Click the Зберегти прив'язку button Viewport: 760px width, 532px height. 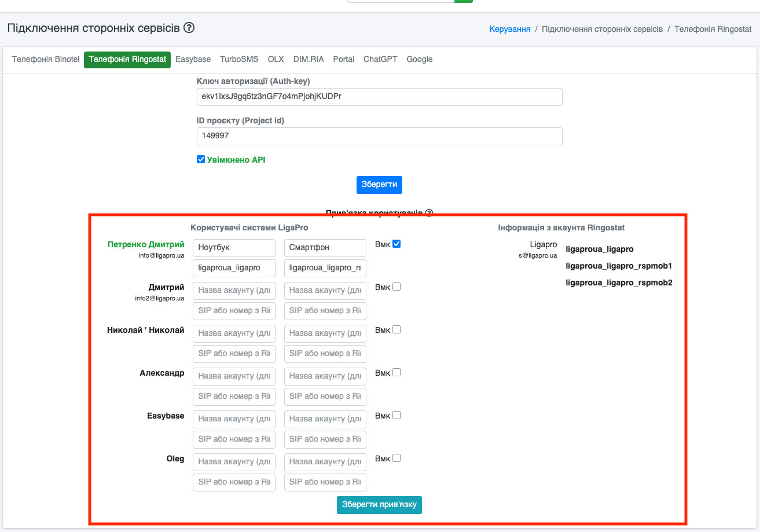coord(380,505)
